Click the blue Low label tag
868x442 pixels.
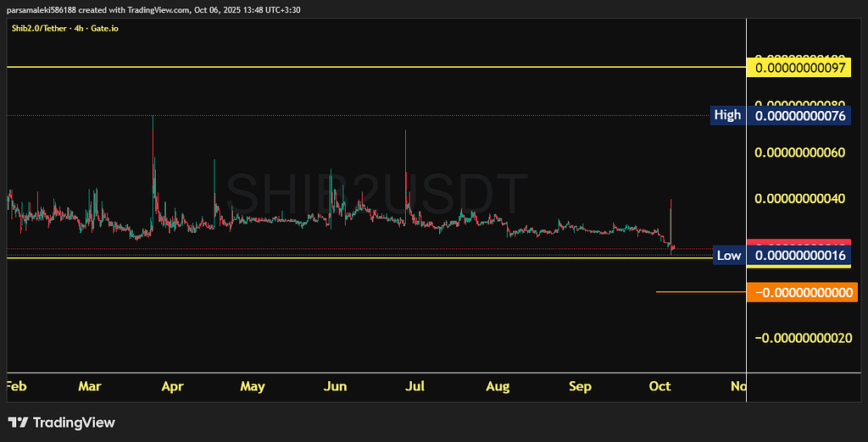click(x=728, y=255)
